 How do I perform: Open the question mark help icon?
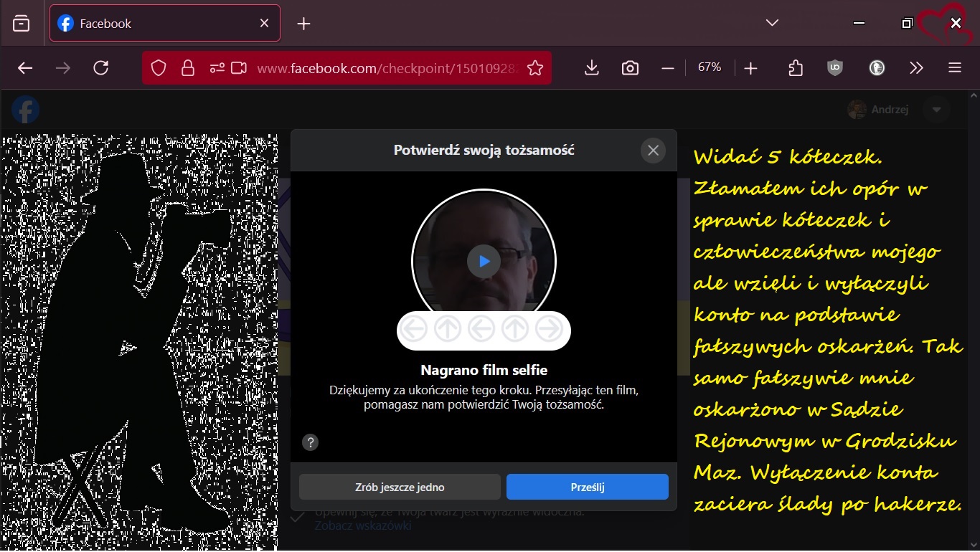pos(310,442)
